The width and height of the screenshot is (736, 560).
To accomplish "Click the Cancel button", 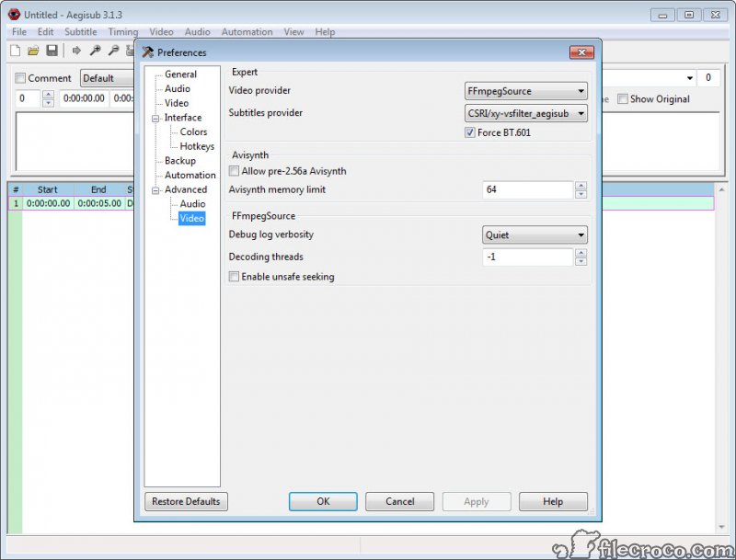I will pyautogui.click(x=400, y=501).
